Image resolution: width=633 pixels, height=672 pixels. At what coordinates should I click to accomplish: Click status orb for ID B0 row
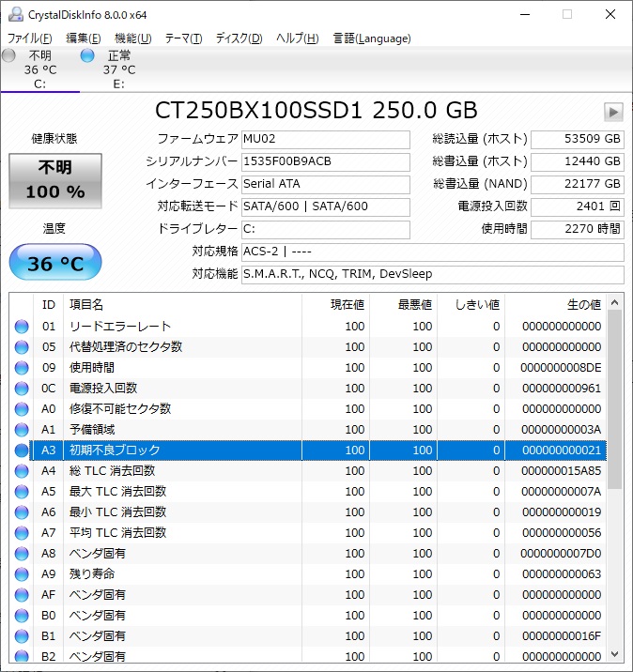click(x=22, y=616)
